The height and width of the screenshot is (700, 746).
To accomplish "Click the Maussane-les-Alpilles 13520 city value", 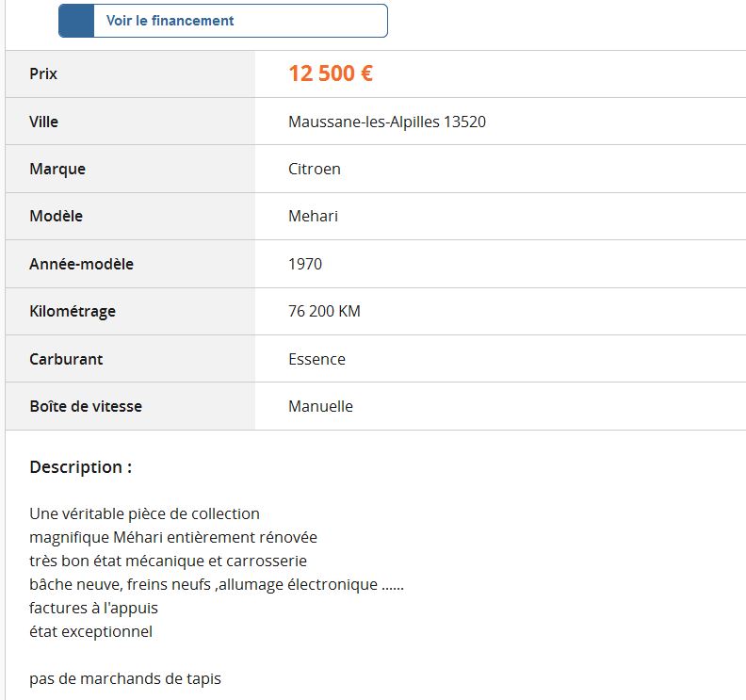I will click(x=387, y=122).
